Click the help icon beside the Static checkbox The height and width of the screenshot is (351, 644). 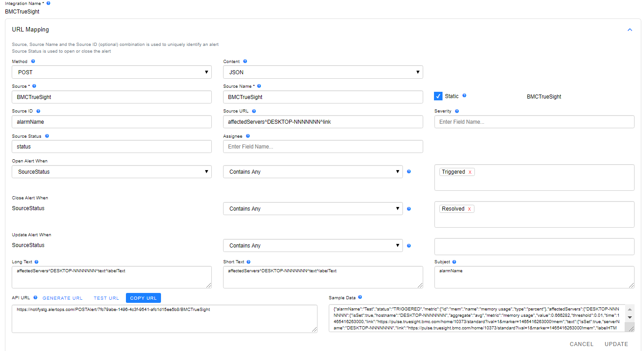(x=464, y=95)
